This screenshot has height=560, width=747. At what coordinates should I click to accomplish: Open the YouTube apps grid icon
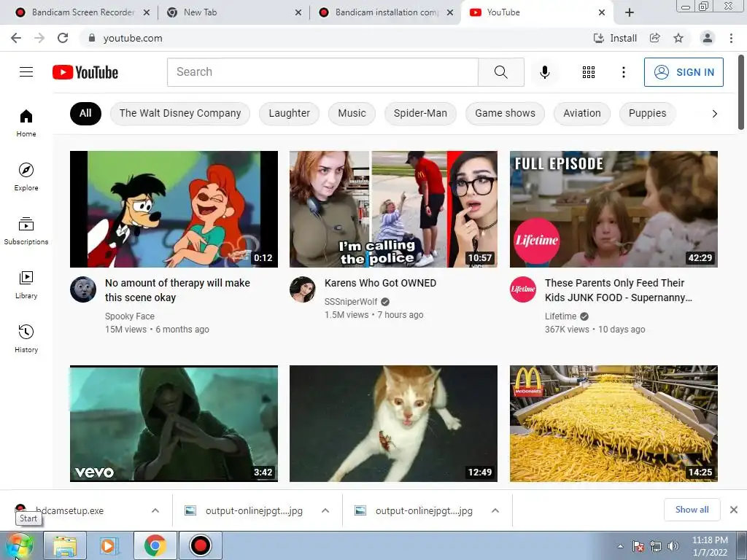(589, 72)
